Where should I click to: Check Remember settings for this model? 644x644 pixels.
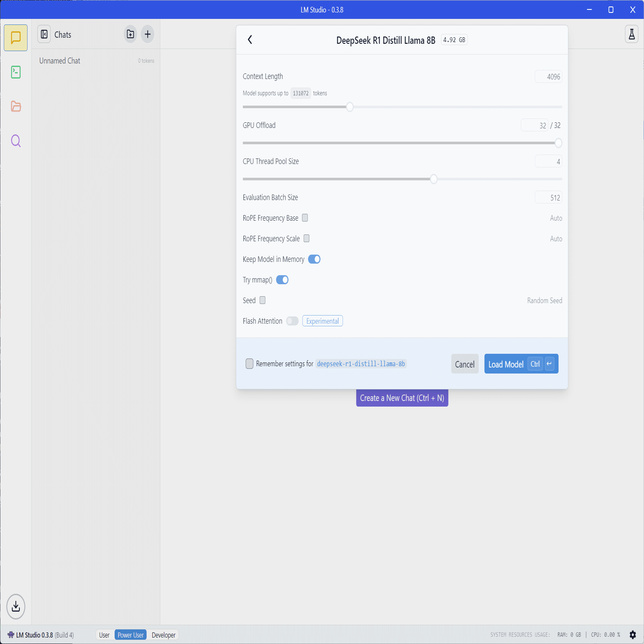(x=249, y=364)
